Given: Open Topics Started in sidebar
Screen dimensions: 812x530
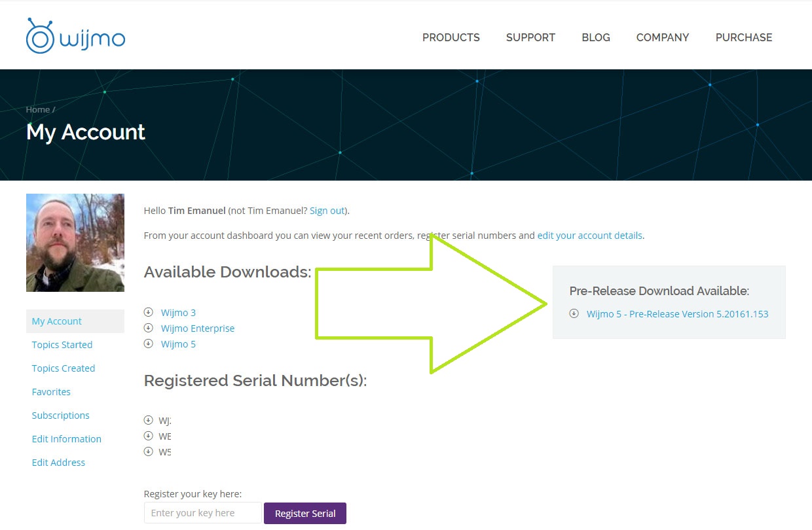Looking at the screenshot, I should pyautogui.click(x=62, y=345).
